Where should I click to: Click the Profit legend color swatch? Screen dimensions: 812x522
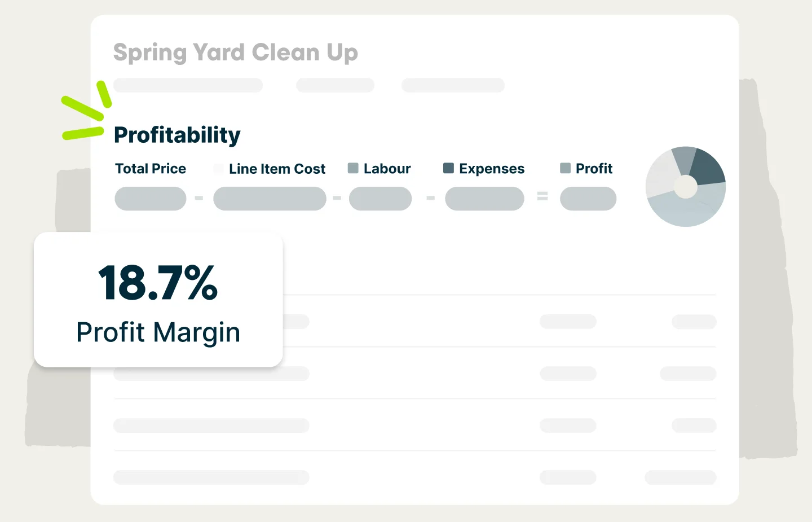coord(565,168)
